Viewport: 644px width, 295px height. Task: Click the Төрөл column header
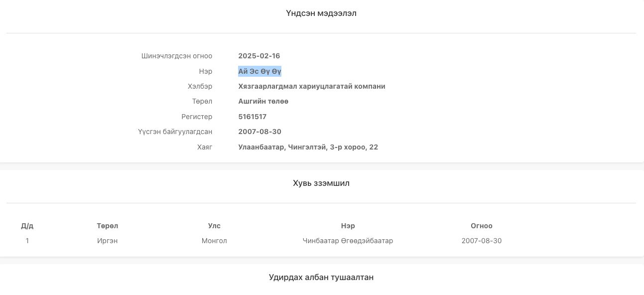point(108,226)
